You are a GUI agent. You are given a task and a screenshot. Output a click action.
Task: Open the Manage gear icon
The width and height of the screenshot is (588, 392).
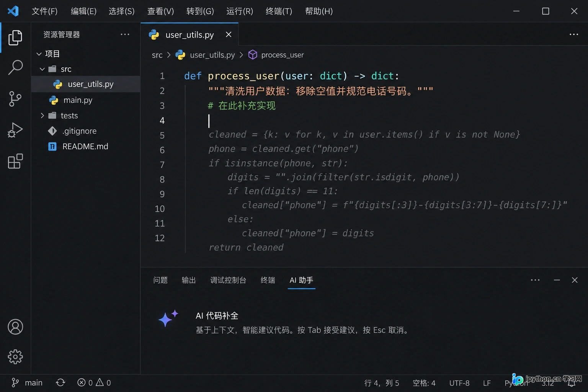(x=15, y=357)
